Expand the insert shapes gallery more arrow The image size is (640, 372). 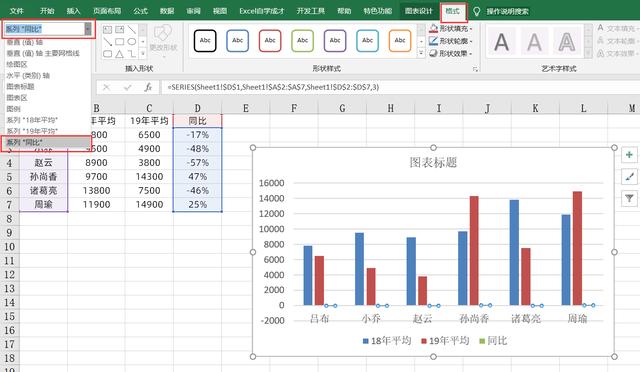click(x=142, y=53)
